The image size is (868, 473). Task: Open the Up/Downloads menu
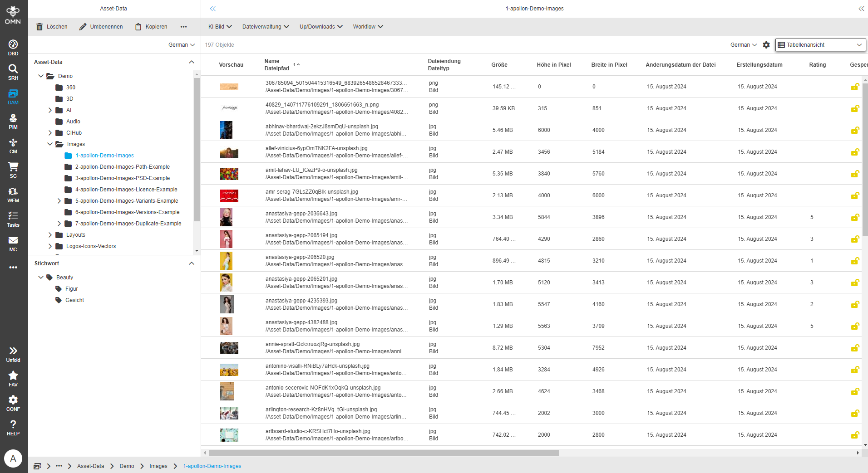(x=321, y=27)
